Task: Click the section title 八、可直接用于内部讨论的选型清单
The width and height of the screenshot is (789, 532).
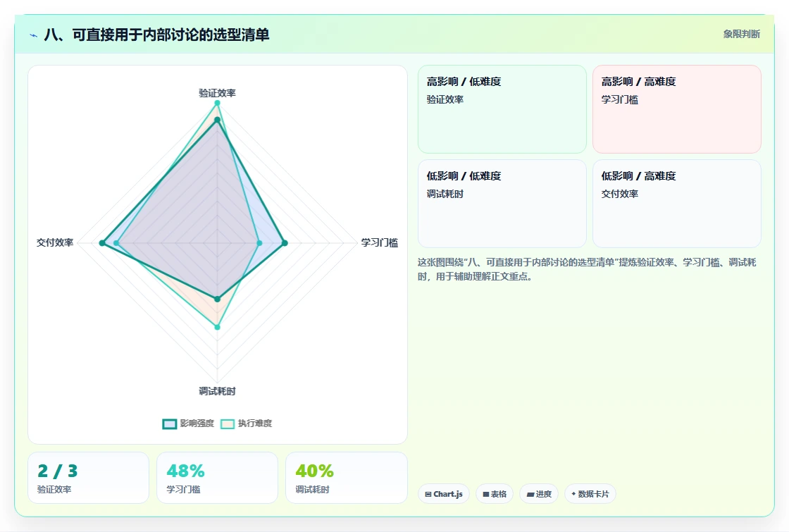Action: click(157, 35)
